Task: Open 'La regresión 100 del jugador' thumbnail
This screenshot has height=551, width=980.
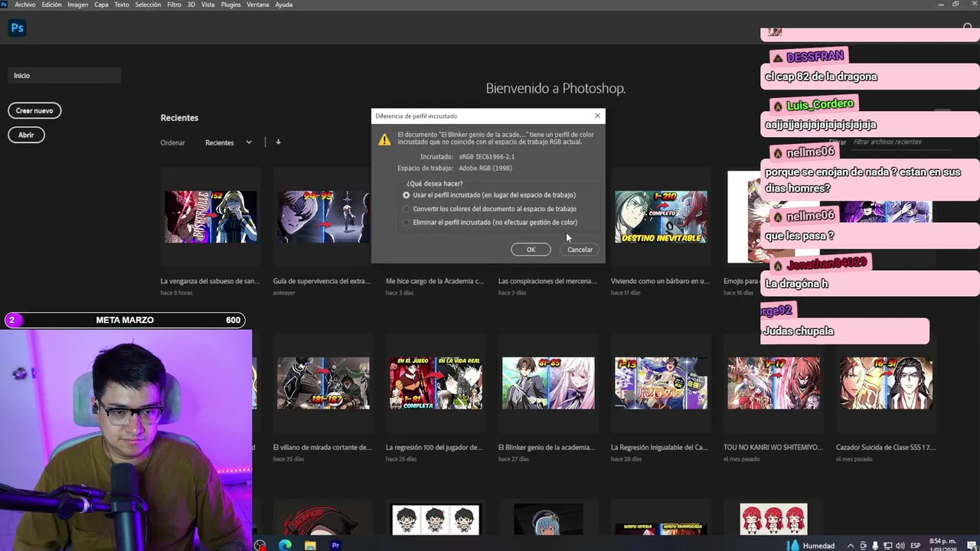Action: pos(436,383)
